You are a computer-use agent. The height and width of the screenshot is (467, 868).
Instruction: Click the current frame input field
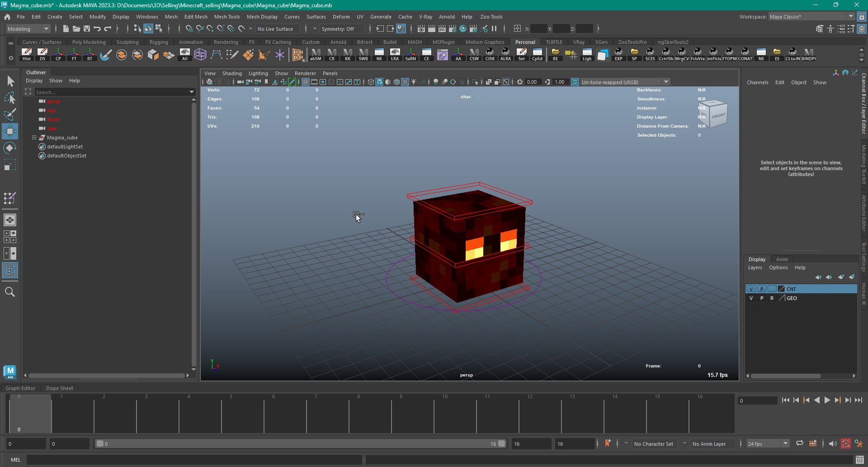tap(757, 400)
